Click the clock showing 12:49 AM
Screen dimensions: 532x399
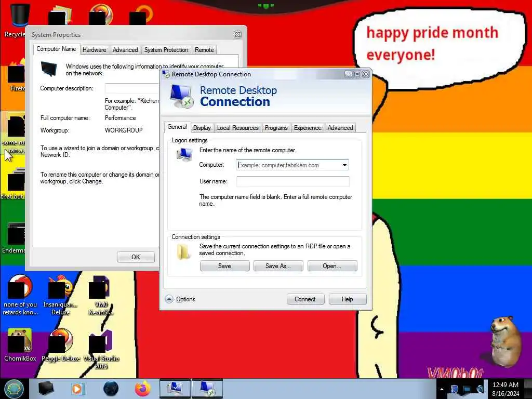click(505, 385)
